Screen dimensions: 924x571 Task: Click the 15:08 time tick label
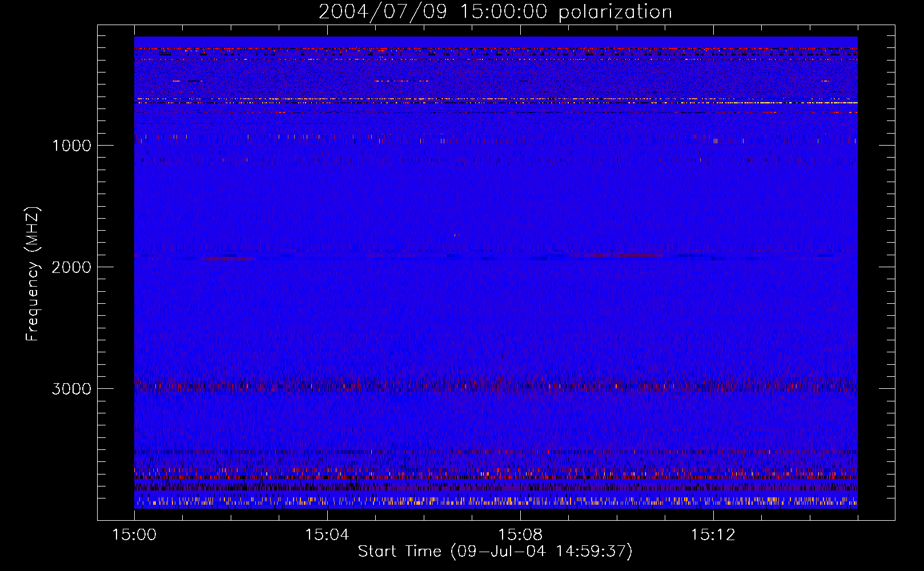pos(520,534)
